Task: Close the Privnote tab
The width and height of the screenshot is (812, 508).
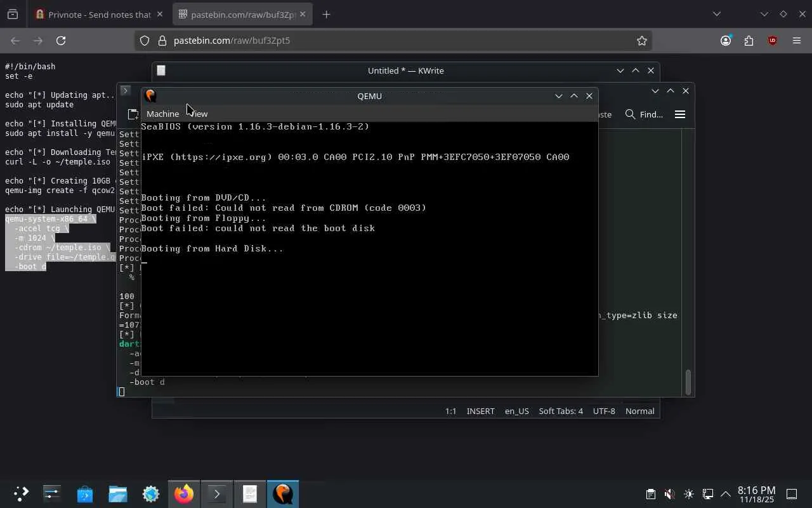Action: pos(159,14)
